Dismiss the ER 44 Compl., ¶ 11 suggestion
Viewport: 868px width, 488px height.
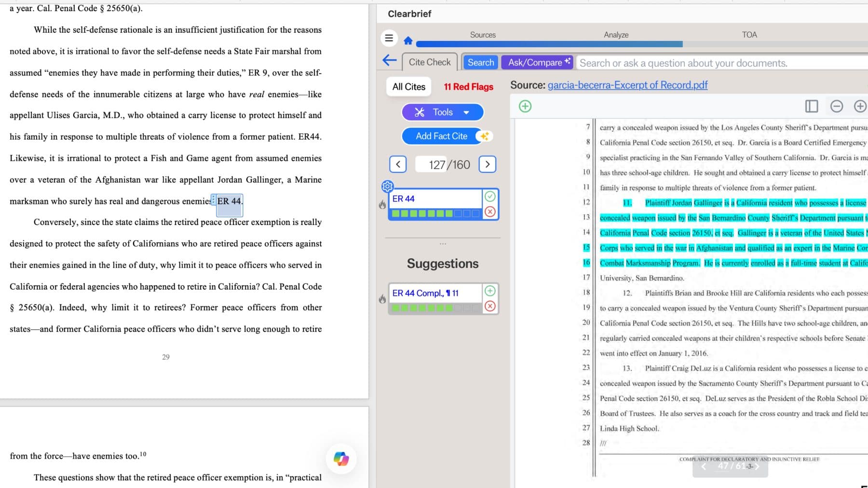point(490,306)
